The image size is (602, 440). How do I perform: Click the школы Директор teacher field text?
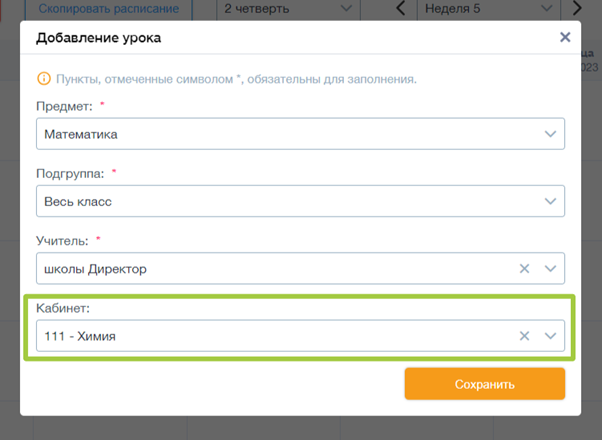pos(95,269)
